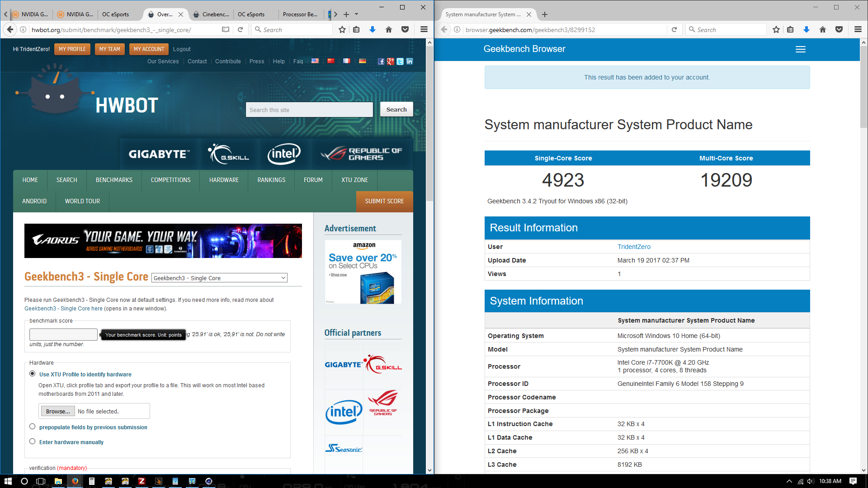
Task: Switch site language using Chinese flag
Action: [331, 61]
